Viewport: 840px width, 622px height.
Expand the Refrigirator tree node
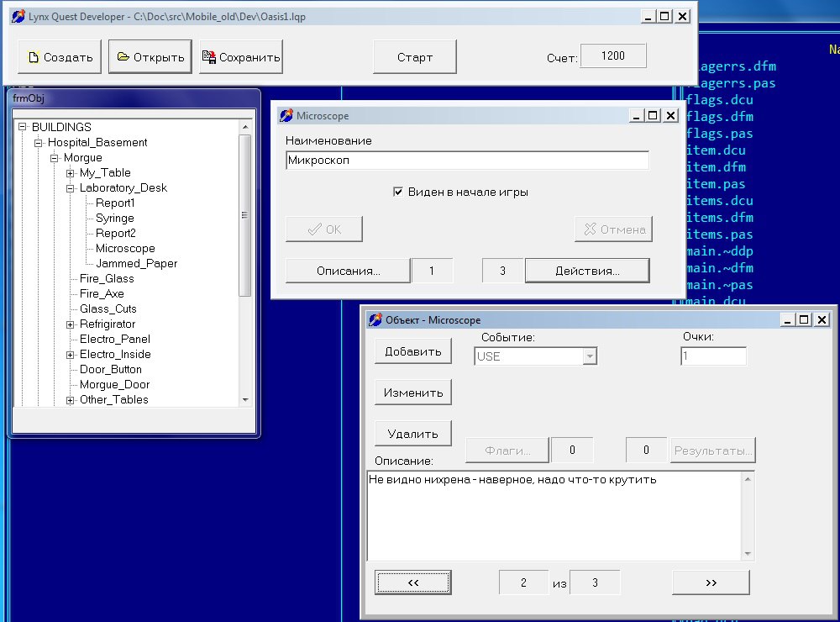point(71,324)
